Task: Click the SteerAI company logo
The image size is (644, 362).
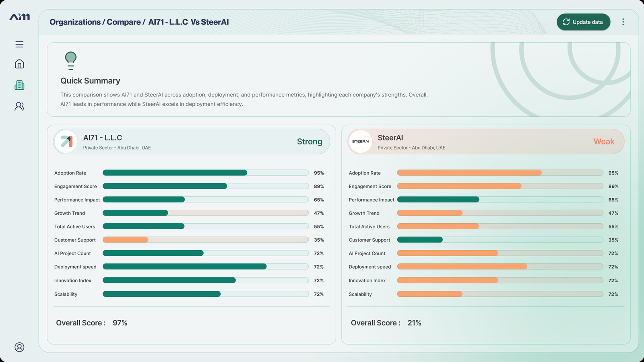Action: [x=360, y=142]
